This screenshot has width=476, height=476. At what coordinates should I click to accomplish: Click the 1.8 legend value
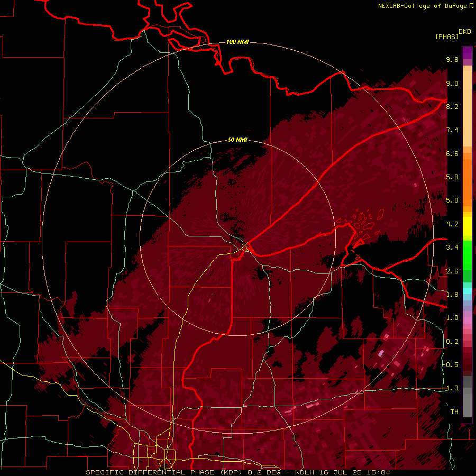[x=452, y=295]
